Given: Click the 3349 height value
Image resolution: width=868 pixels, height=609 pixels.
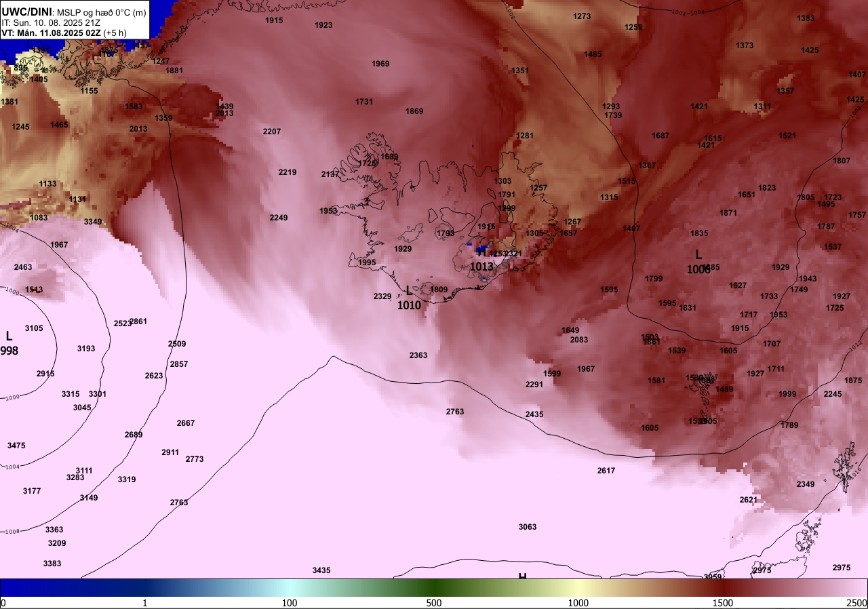Looking at the screenshot, I should click(x=93, y=222).
